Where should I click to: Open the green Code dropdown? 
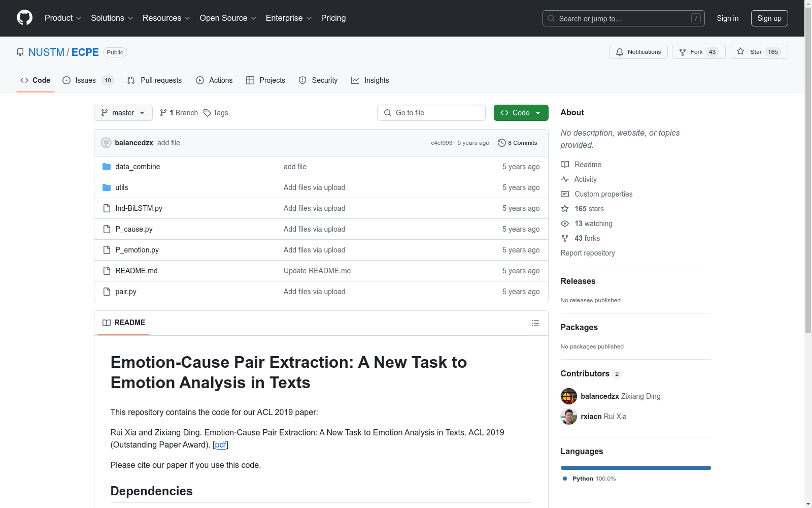(x=521, y=113)
